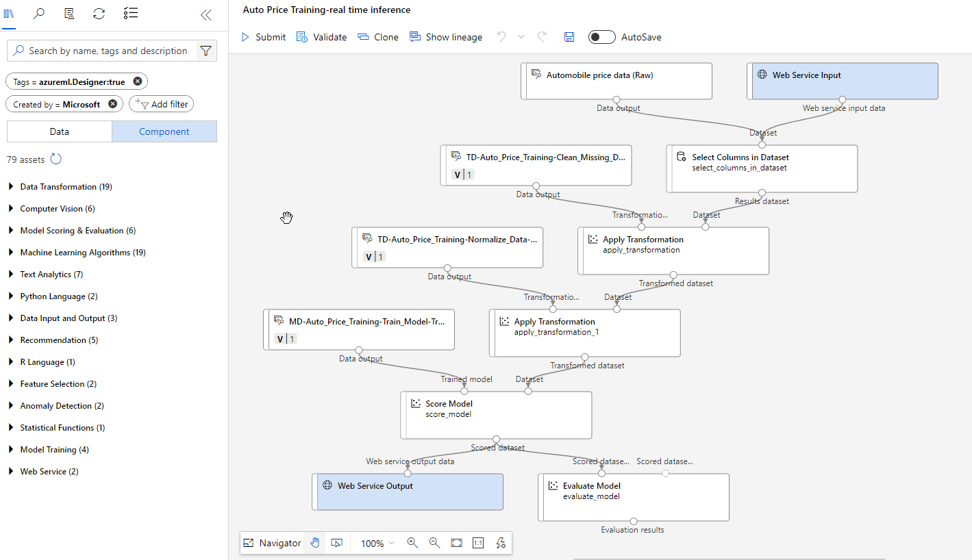
Task: Collapse the asset panel with double chevron
Action: [205, 15]
